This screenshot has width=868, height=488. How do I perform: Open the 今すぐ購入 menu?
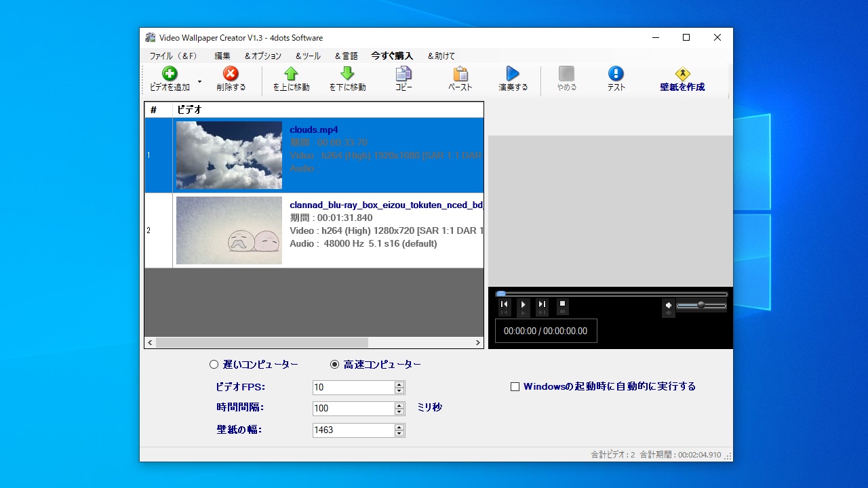tap(392, 56)
